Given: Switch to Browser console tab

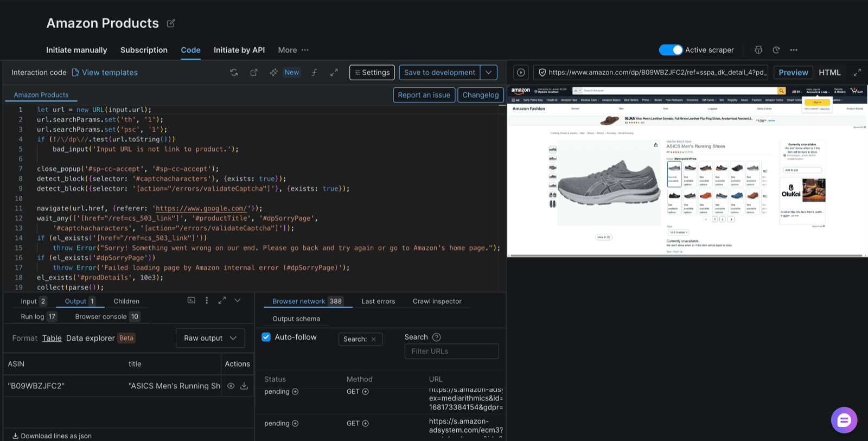Looking at the screenshot, I should 107,316.
